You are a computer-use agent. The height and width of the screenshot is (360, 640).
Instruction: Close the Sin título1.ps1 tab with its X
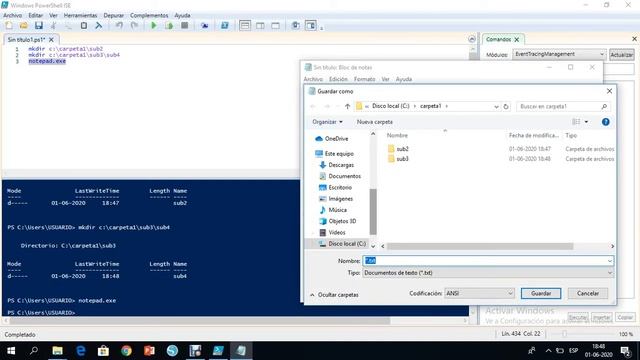click(x=51, y=40)
